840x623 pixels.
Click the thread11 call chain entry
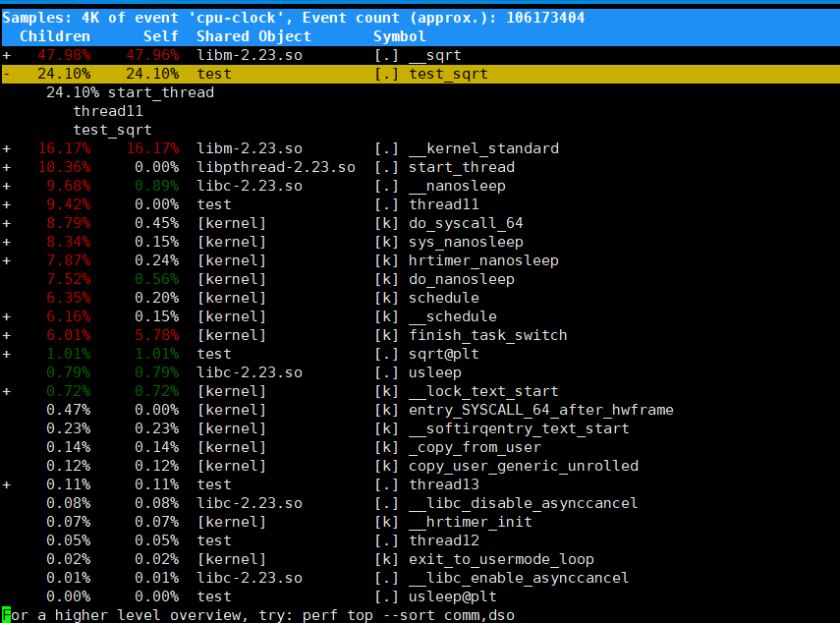tap(108, 111)
